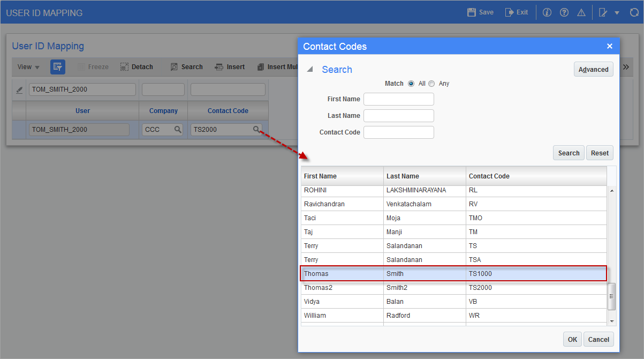Select the Terry Salandanan TS row

(453, 246)
